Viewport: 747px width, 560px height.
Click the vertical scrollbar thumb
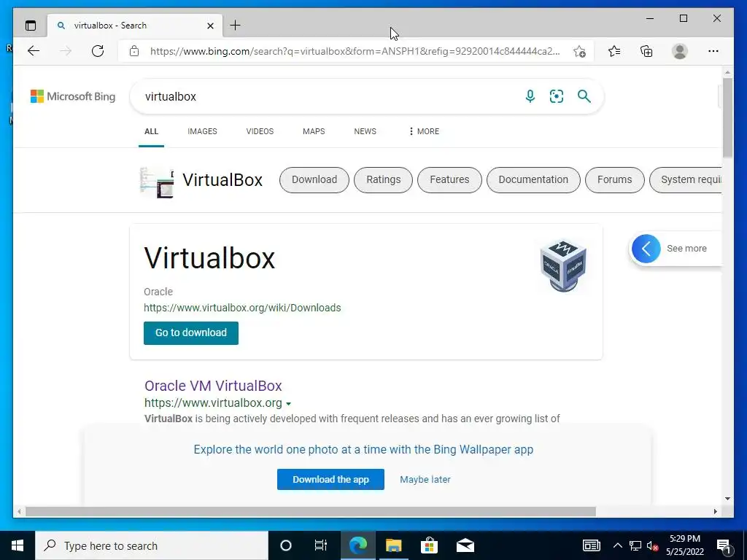(727, 117)
